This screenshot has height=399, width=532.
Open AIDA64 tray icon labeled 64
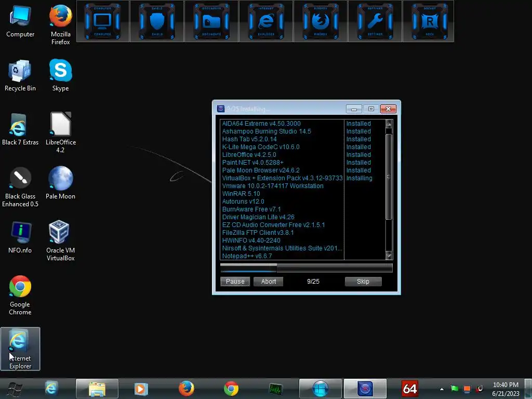coord(409,389)
